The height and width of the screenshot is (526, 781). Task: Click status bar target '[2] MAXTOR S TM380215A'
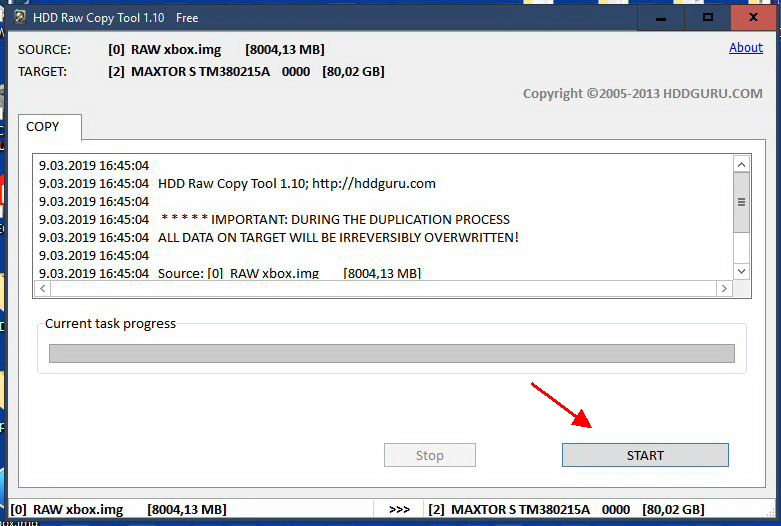509,510
